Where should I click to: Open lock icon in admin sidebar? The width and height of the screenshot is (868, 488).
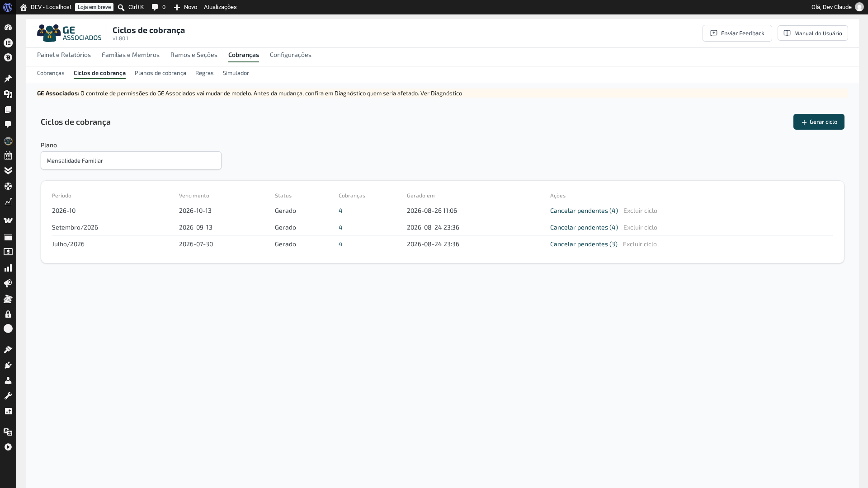[8, 314]
